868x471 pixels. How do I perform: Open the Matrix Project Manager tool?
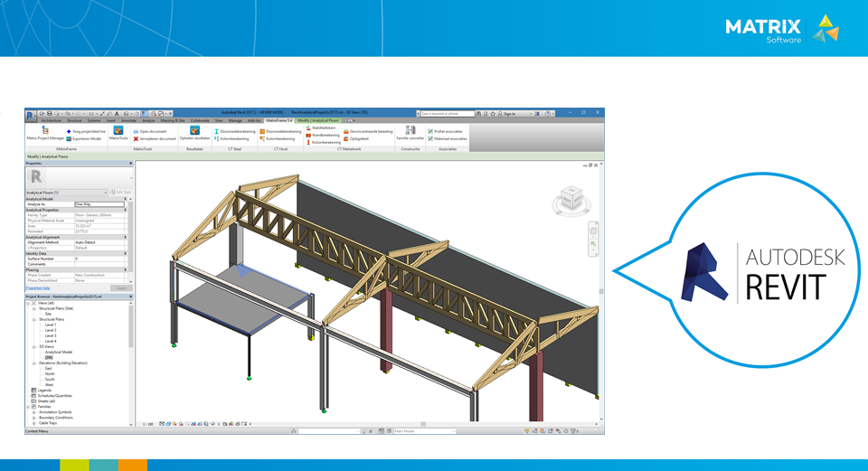tap(45, 133)
